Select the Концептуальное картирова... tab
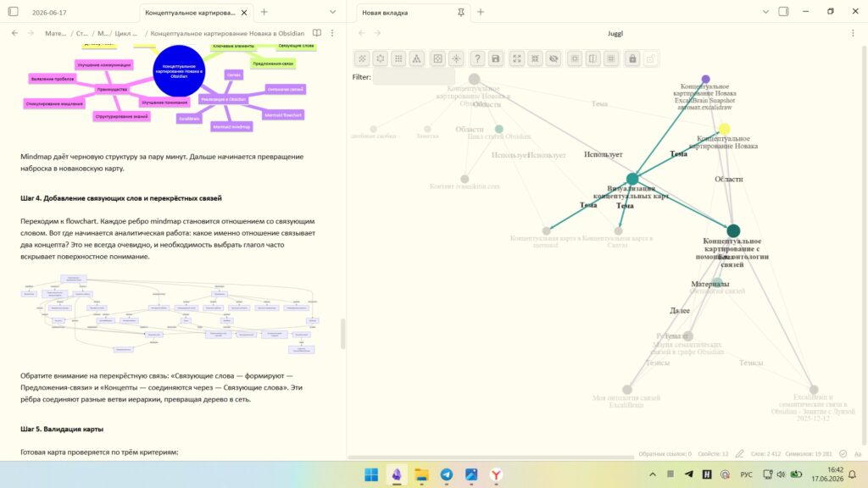Screen dimensions: 868x488 pos(190,12)
